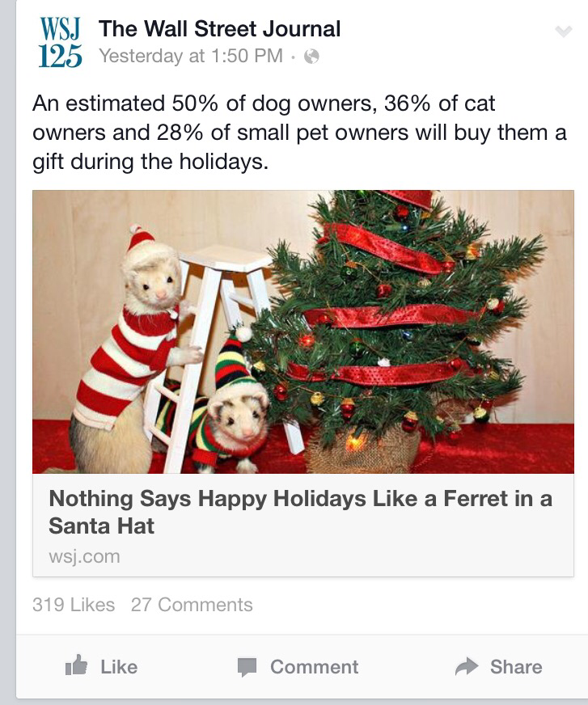Click the globe public audience icon
The image size is (588, 705).
311,57
